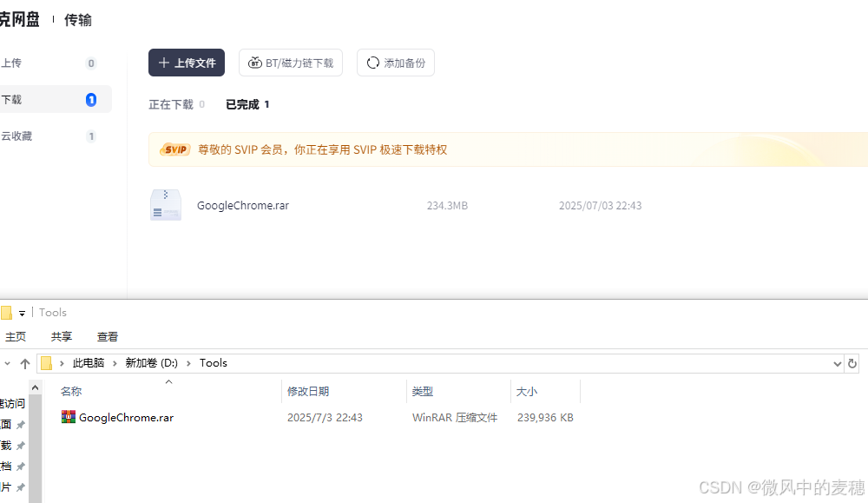
Task: Expand the chevron after 此电脑 in breadcrumb
Action: point(115,363)
